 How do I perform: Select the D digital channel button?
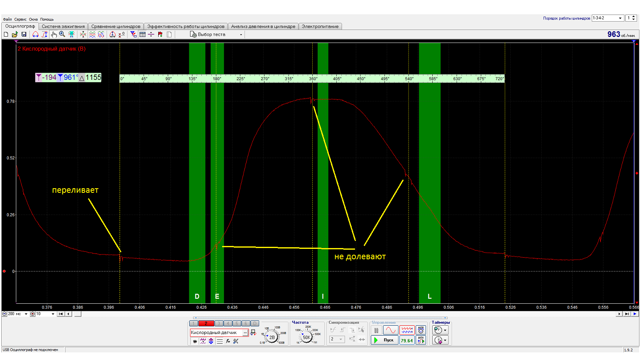coord(255,323)
